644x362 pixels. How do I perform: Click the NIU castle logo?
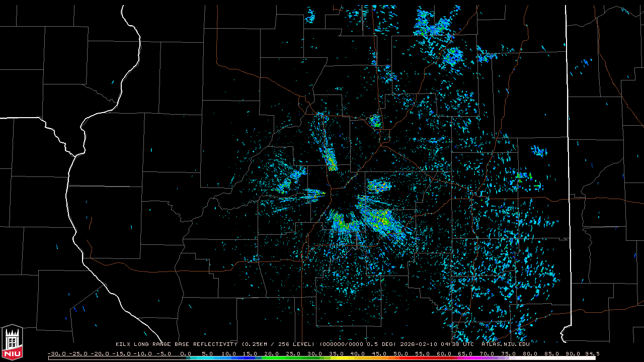point(12,343)
